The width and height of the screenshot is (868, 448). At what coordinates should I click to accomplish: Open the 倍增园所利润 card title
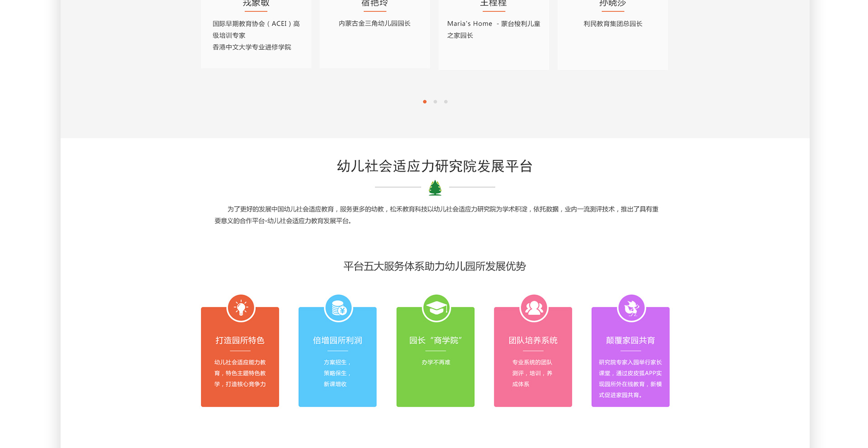(x=338, y=340)
